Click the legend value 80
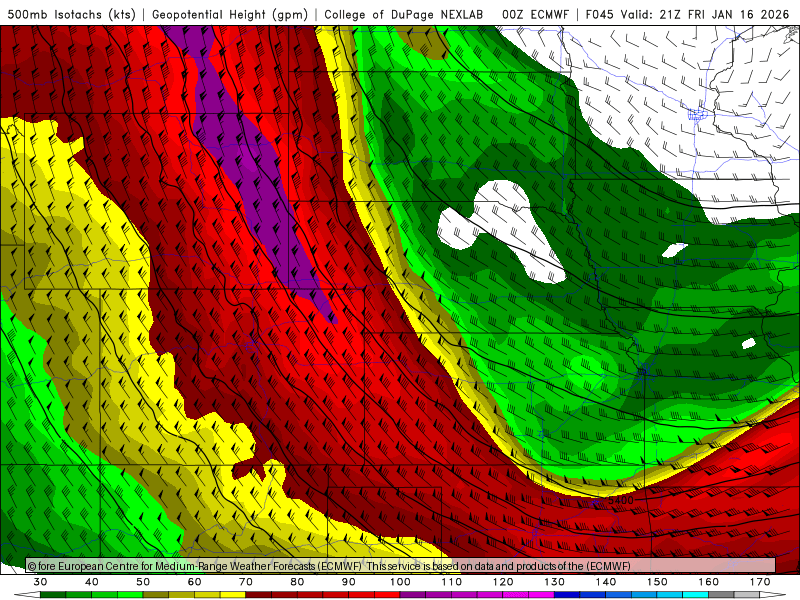 click(297, 582)
